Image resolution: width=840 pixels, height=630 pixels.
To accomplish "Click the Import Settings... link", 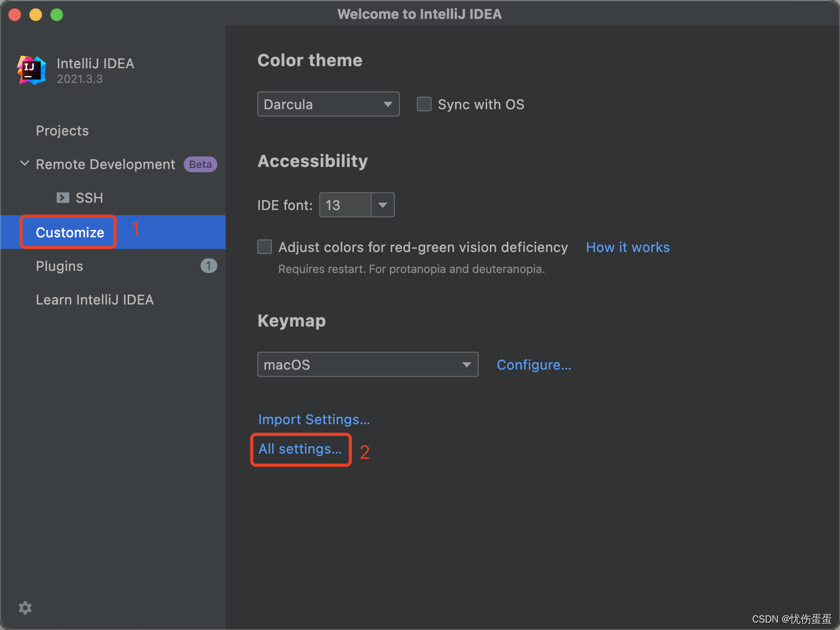I will [x=314, y=419].
